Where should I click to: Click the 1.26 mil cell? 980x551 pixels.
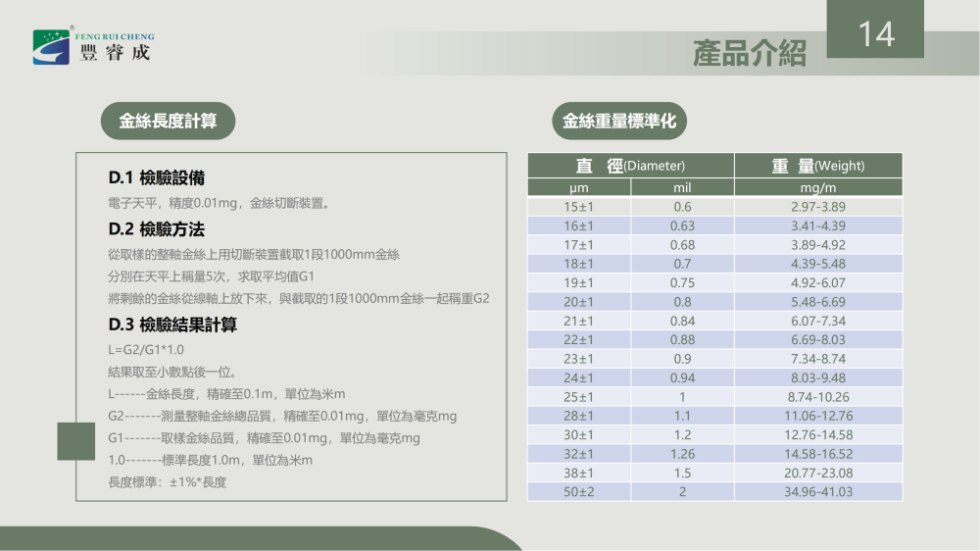coord(682,454)
